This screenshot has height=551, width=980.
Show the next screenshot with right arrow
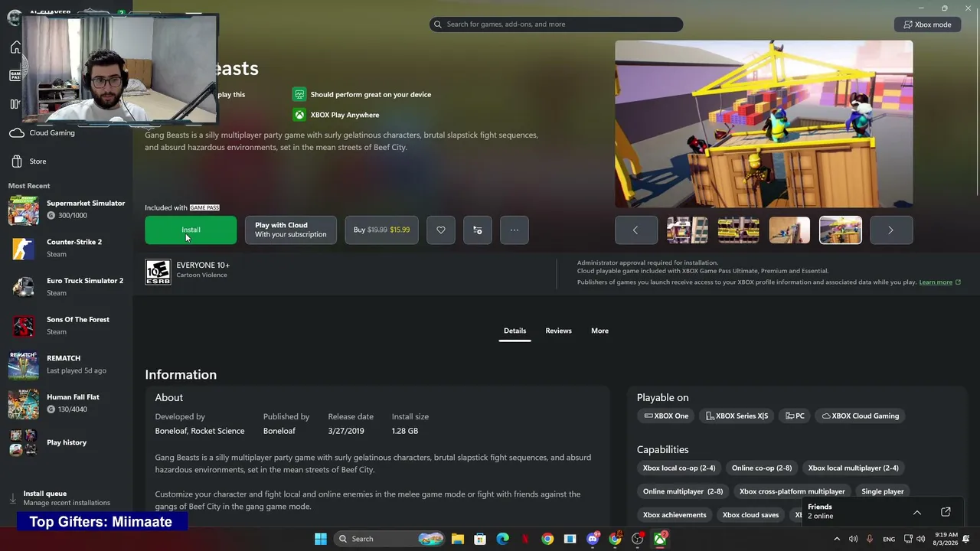pyautogui.click(x=891, y=230)
